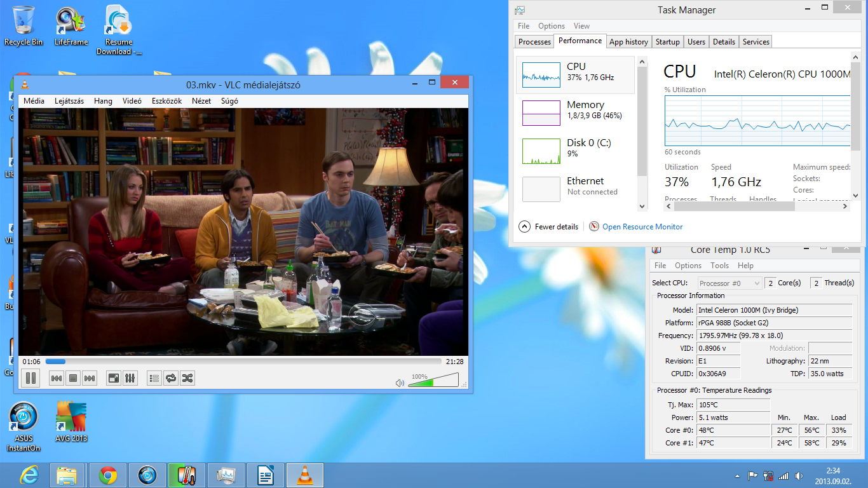
Task: Switch to Core Temp taskbar button
Action: coord(186,475)
